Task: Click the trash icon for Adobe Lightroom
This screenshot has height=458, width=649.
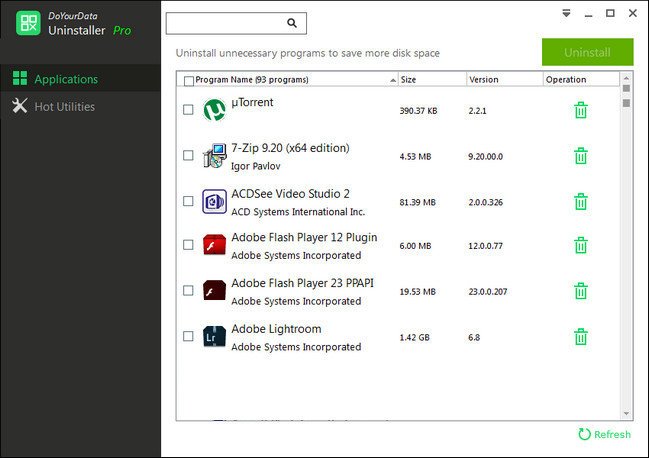Action: pyautogui.click(x=581, y=336)
